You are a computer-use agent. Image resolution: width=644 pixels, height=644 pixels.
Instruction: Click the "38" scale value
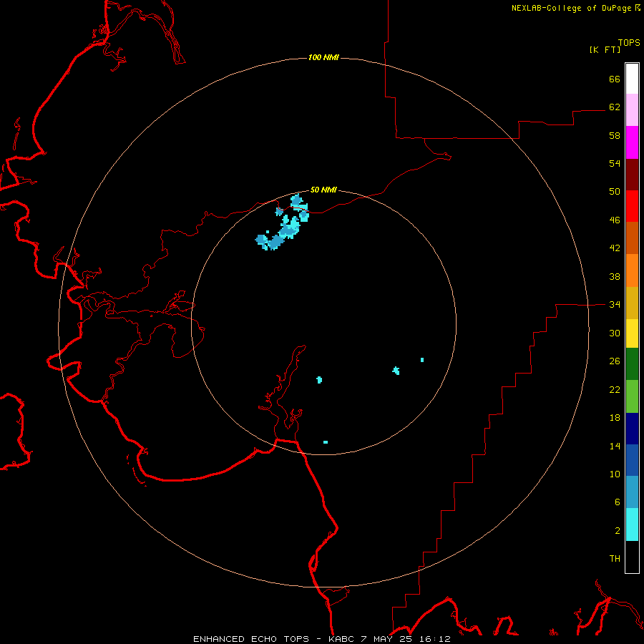pyautogui.click(x=615, y=277)
